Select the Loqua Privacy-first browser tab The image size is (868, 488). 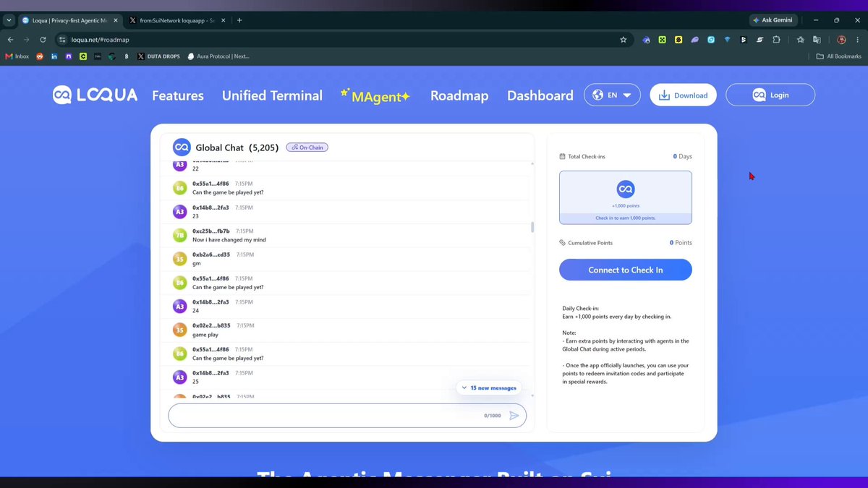pyautogui.click(x=69, y=20)
